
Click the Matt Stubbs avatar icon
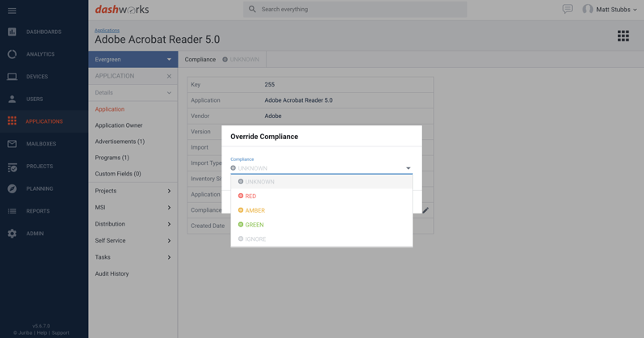[x=587, y=9]
